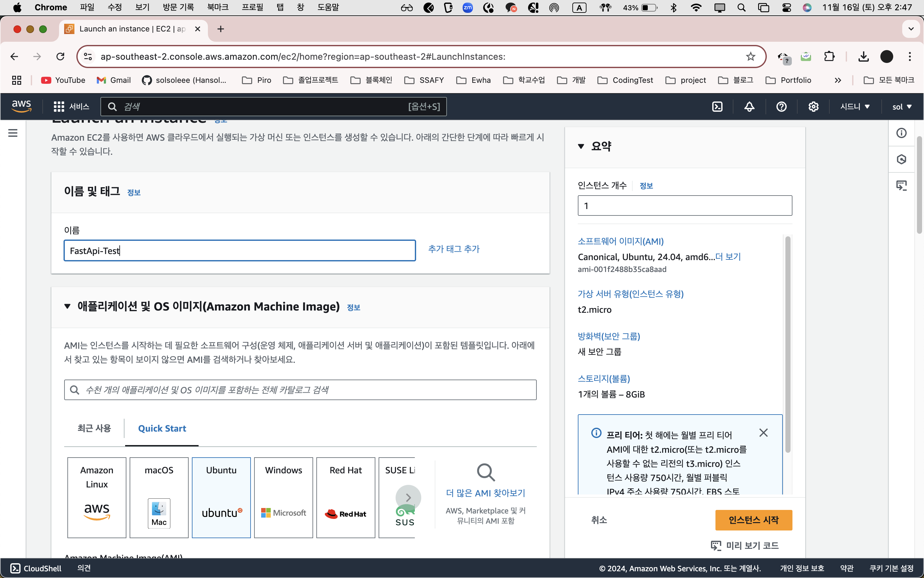The width and height of the screenshot is (924, 578).
Task: Go back to previous page
Action: click(14, 57)
